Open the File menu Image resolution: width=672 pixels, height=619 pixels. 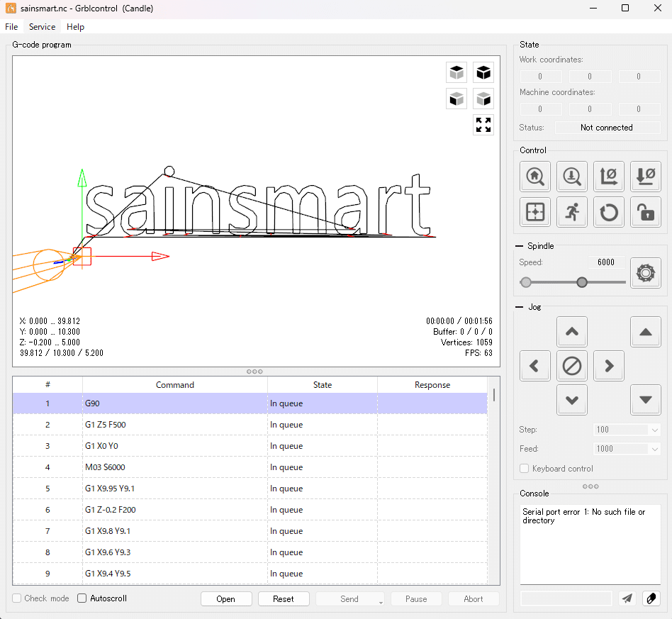[x=11, y=26]
